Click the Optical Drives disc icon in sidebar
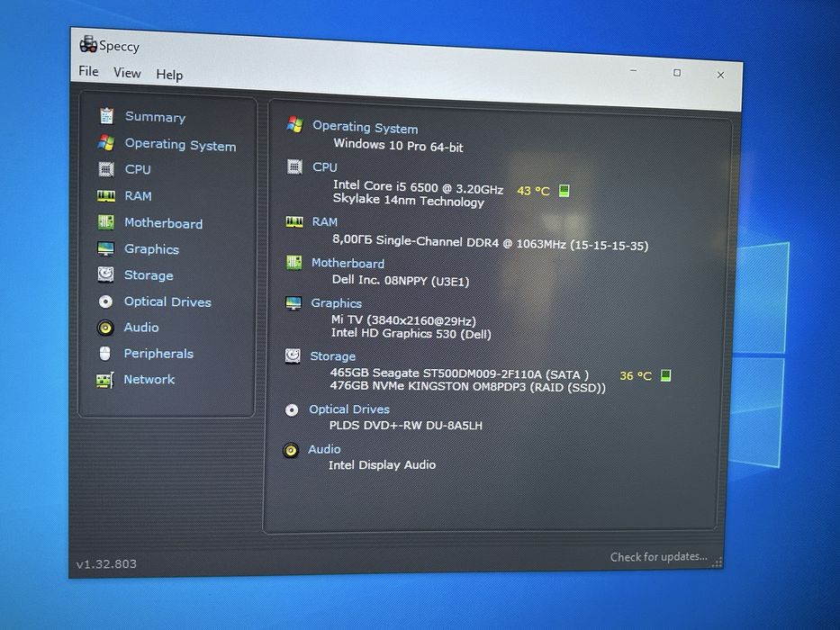 click(x=105, y=301)
